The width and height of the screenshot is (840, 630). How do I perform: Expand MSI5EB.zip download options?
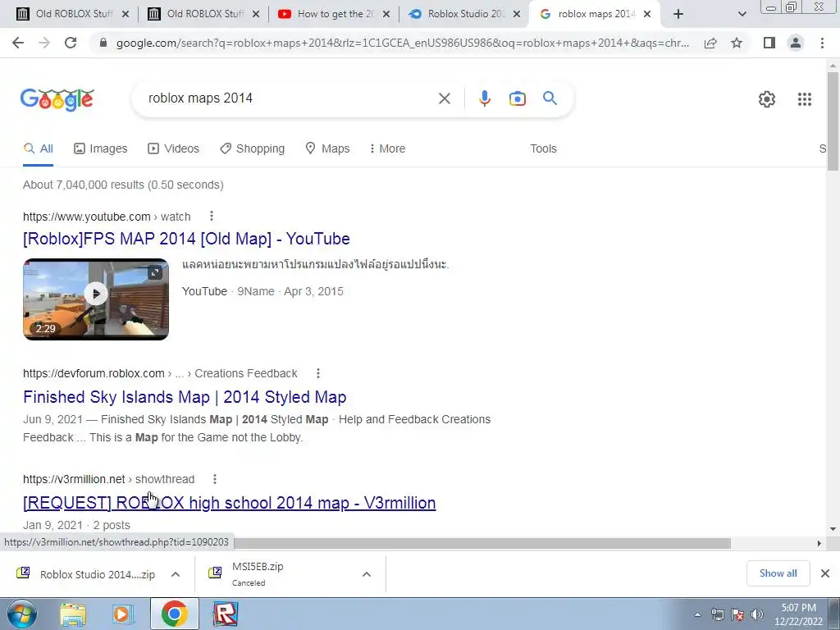[367, 574]
